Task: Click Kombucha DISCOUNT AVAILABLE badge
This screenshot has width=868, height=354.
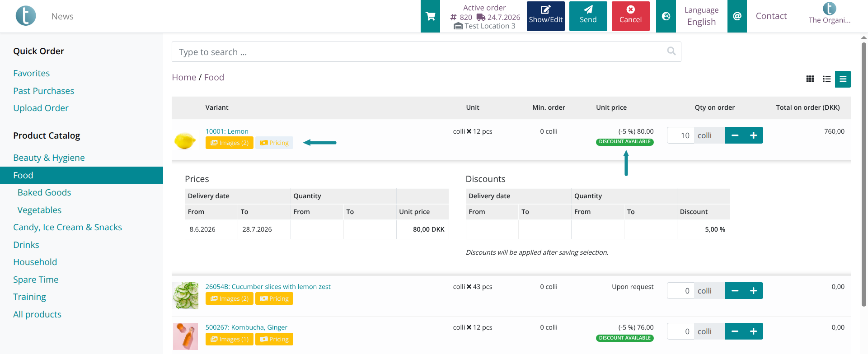Action: (624, 338)
